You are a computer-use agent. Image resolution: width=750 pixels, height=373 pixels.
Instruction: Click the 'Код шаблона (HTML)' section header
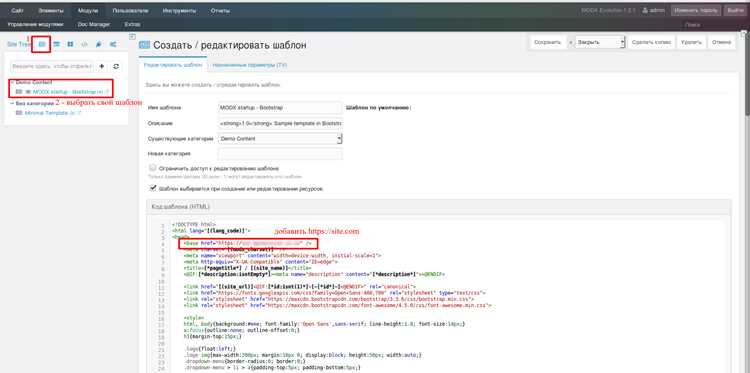point(438,207)
